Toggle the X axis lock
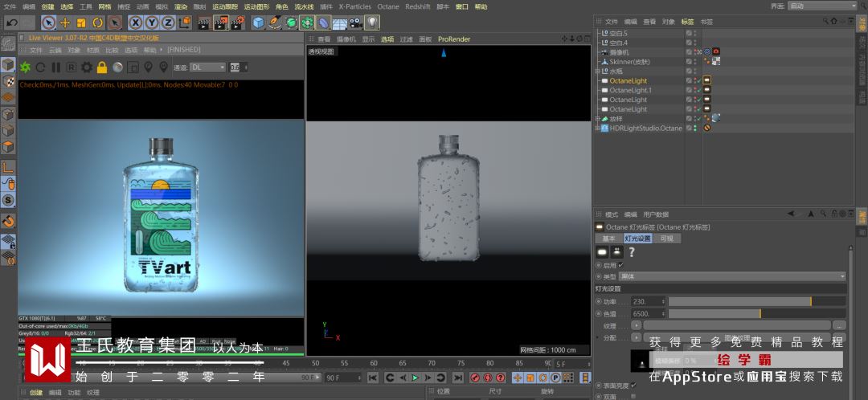868x400 pixels. 135,22
